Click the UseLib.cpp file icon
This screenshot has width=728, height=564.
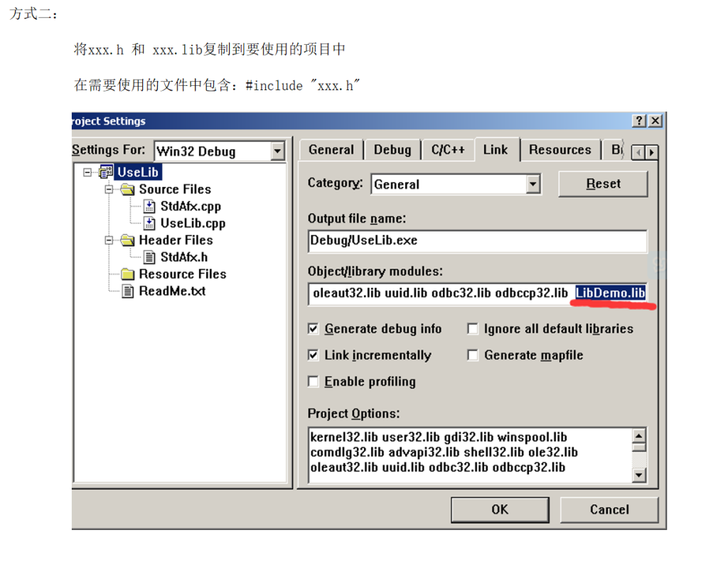coord(149,223)
